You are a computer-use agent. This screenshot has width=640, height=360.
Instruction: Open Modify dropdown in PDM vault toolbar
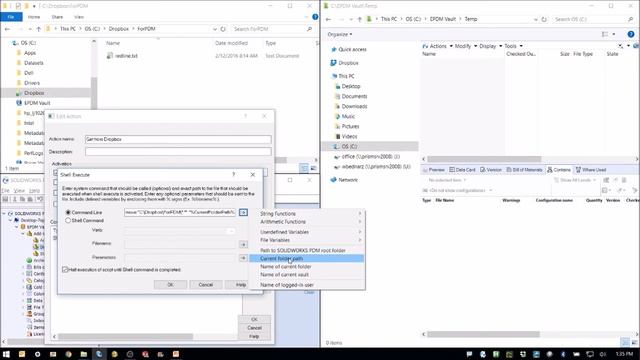click(x=466, y=46)
